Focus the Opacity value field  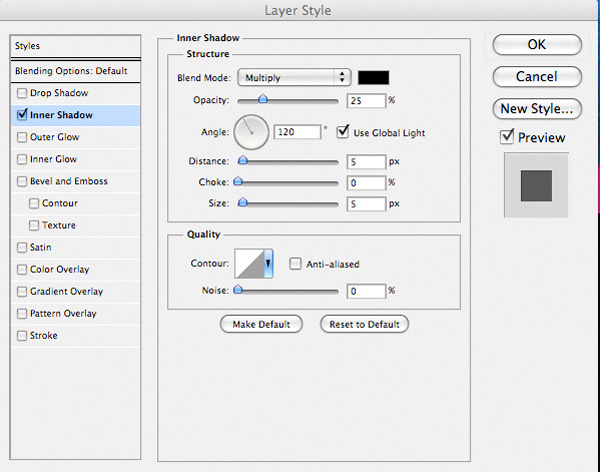tap(366, 101)
